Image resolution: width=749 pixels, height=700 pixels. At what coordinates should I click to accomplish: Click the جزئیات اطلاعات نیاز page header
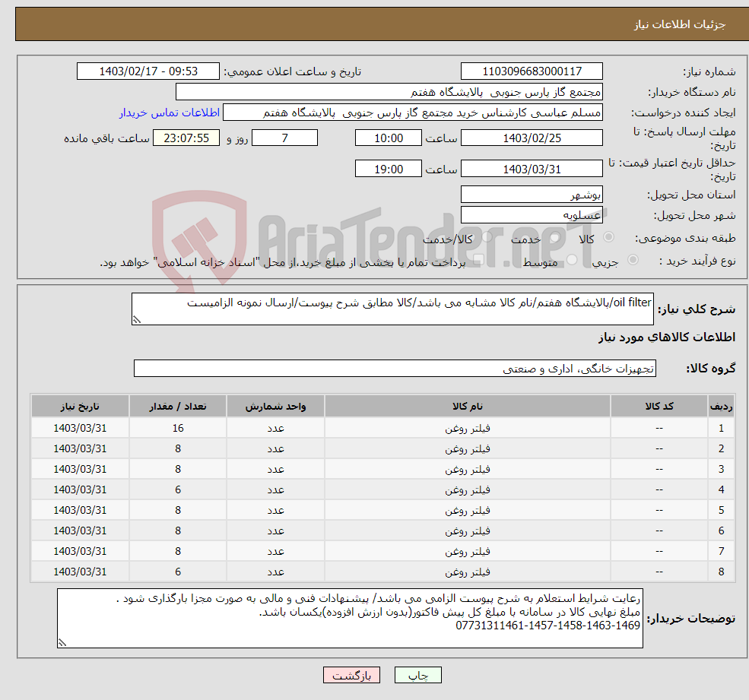[x=679, y=24]
